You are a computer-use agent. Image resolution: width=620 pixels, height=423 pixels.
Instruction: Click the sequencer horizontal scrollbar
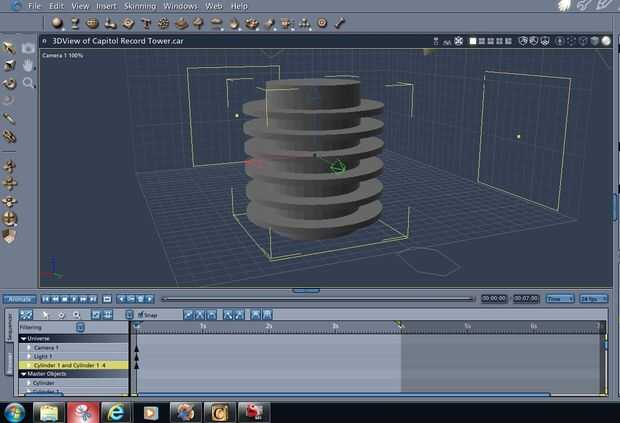(x=344, y=394)
